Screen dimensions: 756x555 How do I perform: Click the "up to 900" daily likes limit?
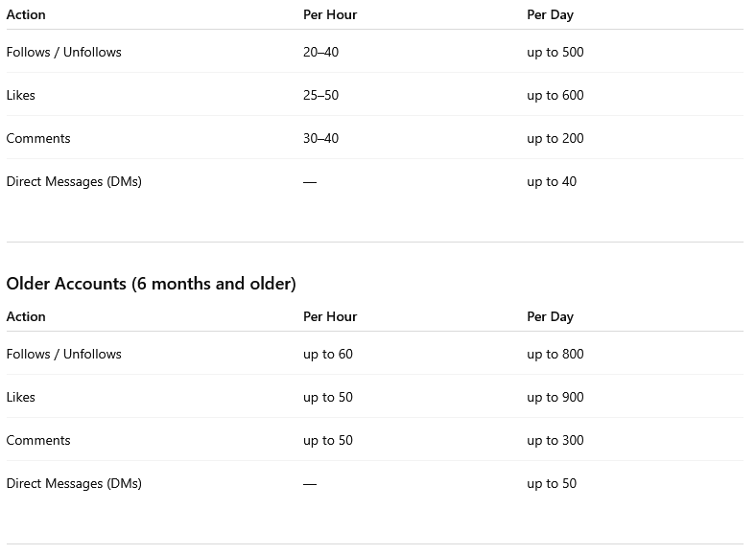pyautogui.click(x=555, y=398)
